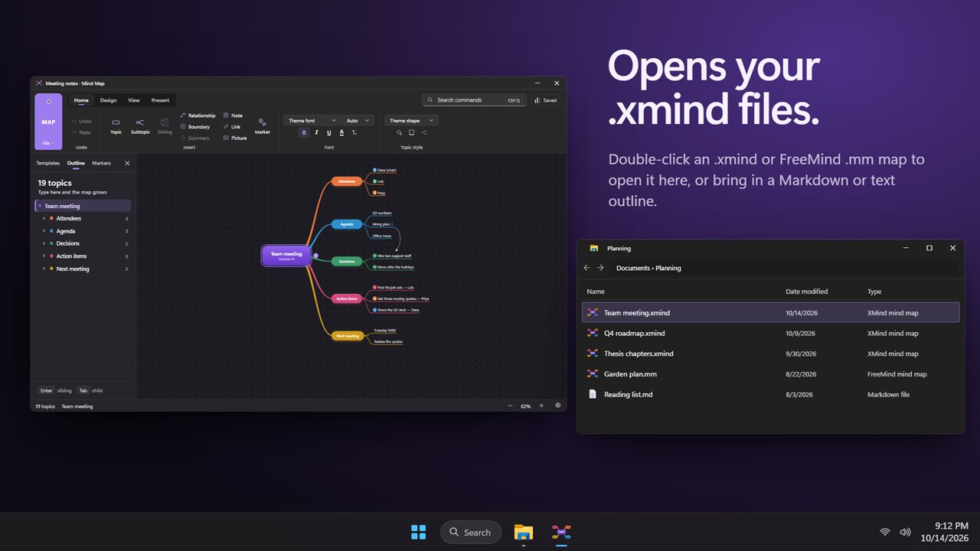
Task: Go forward in the Planning folder window
Action: tap(600, 268)
